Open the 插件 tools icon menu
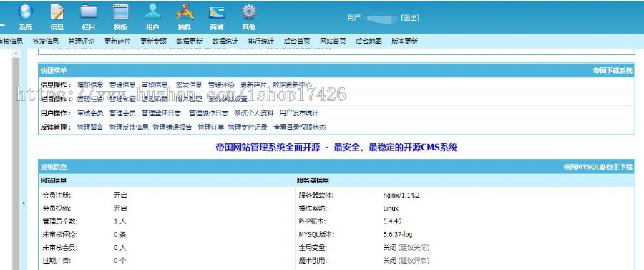Screen dimensions: 644x270 click(185, 16)
